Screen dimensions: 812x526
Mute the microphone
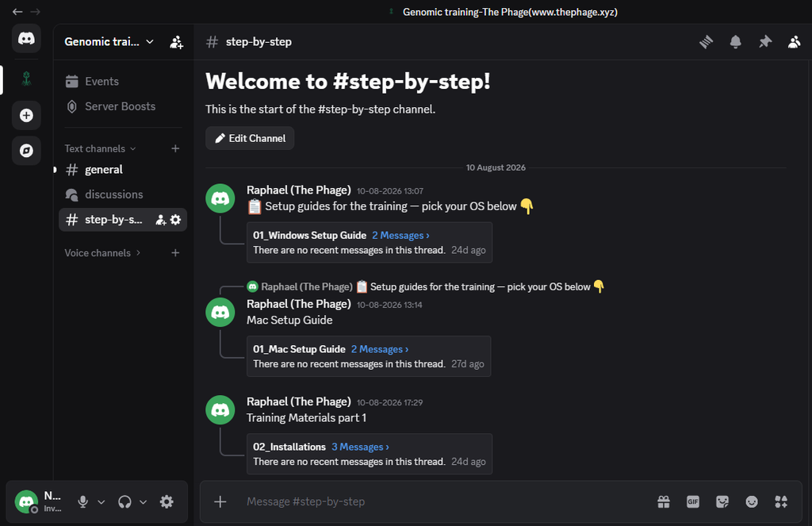(82, 501)
